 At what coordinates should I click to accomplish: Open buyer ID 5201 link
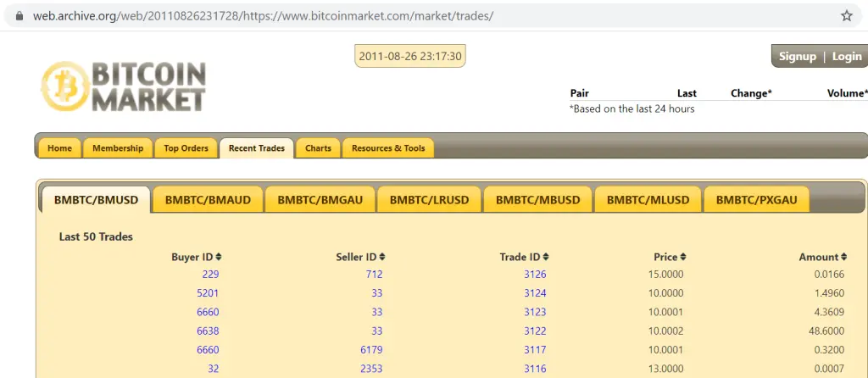click(x=208, y=293)
